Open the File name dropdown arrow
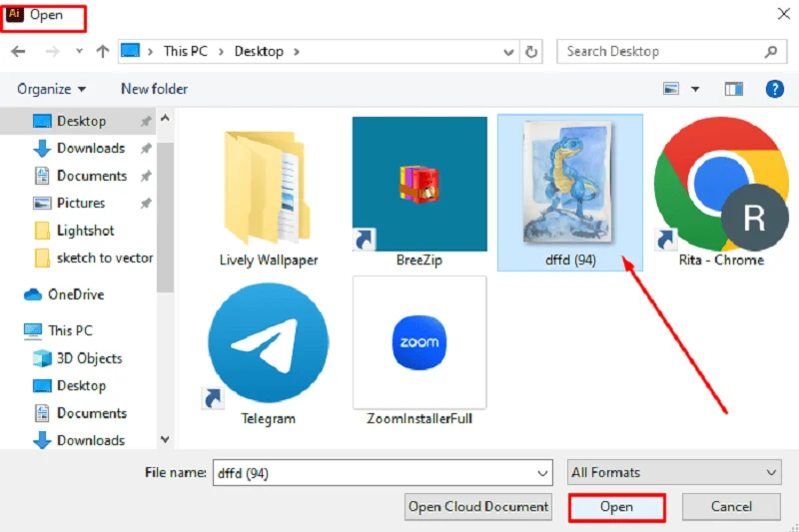 click(x=542, y=473)
